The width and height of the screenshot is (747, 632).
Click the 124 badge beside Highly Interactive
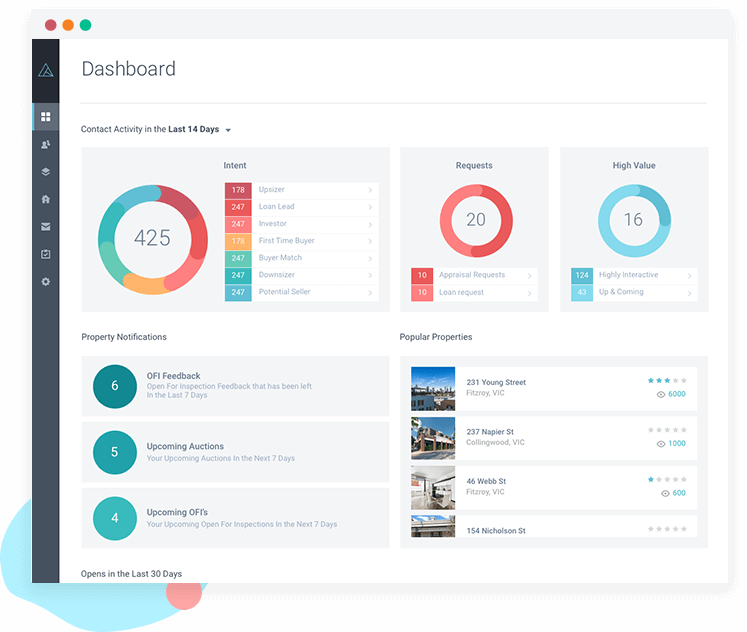[x=582, y=275]
